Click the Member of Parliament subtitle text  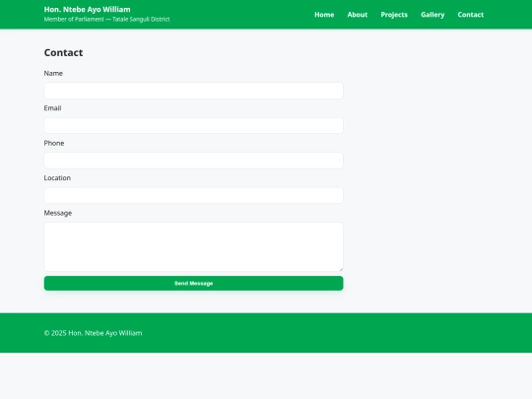point(106,20)
